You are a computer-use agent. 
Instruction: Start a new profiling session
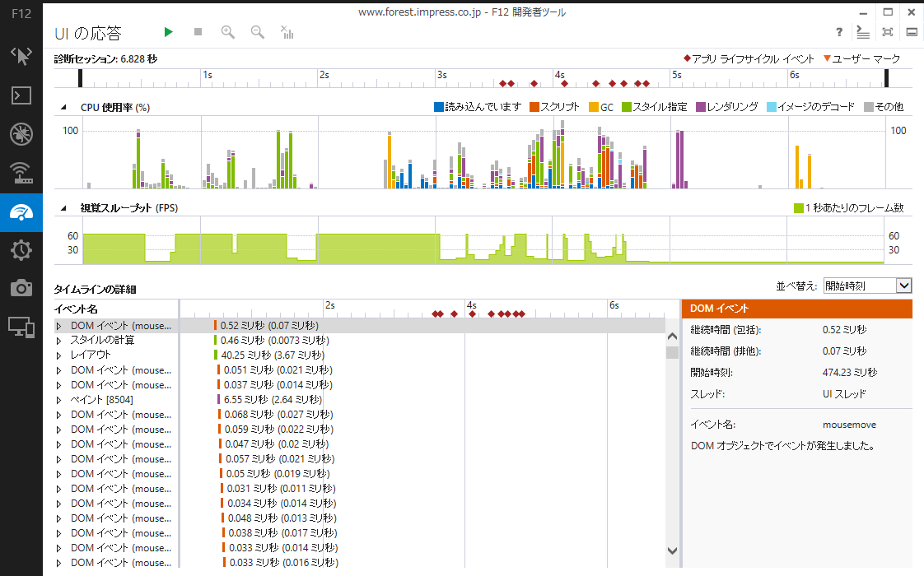pyautogui.click(x=168, y=31)
